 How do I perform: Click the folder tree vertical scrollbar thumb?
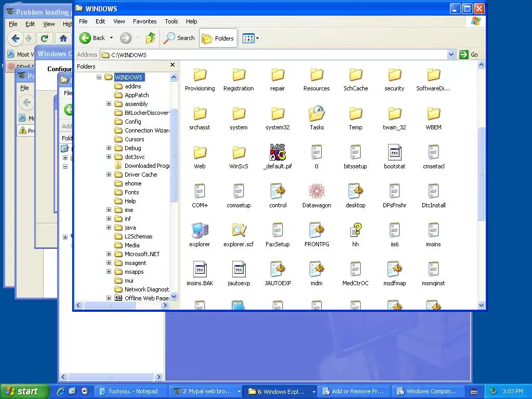(174, 155)
